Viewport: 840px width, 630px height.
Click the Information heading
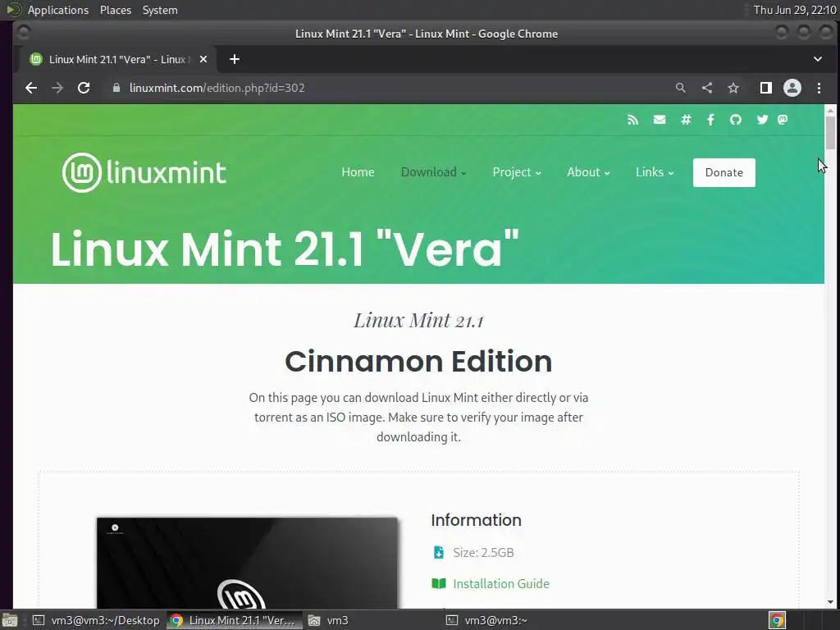(476, 519)
